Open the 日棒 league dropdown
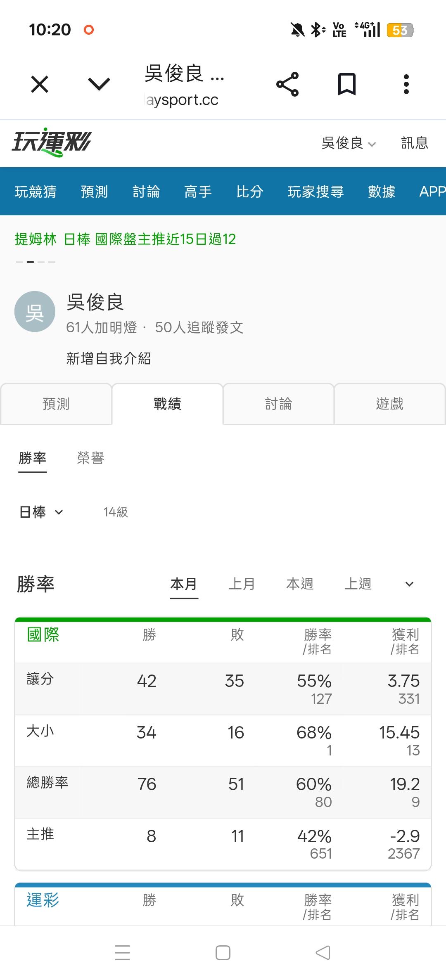 pos(41,512)
